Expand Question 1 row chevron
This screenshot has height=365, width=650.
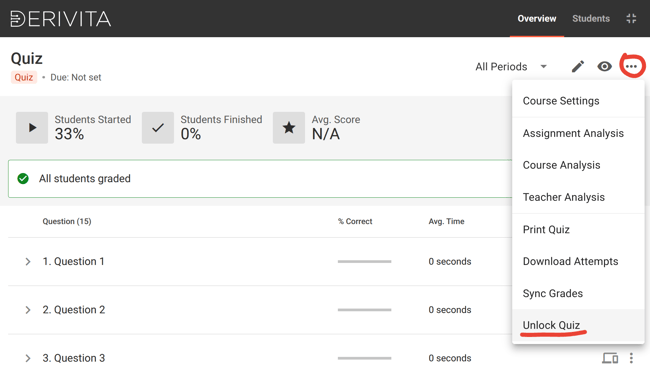tap(28, 262)
